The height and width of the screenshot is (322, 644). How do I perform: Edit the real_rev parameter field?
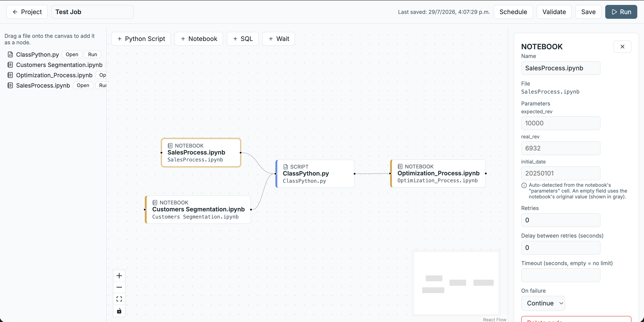click(560, 148)
